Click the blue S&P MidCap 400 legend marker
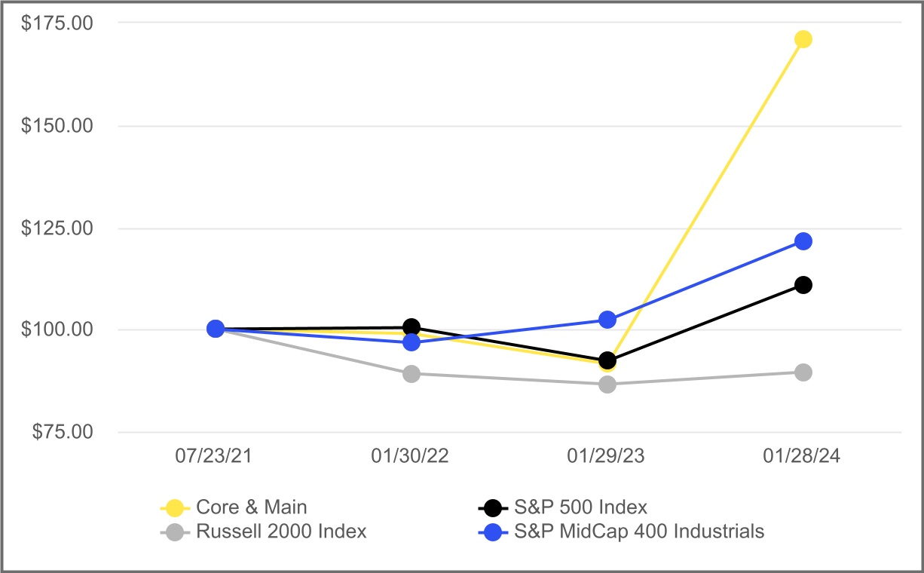Screen dimensions: 924x573 494,532
